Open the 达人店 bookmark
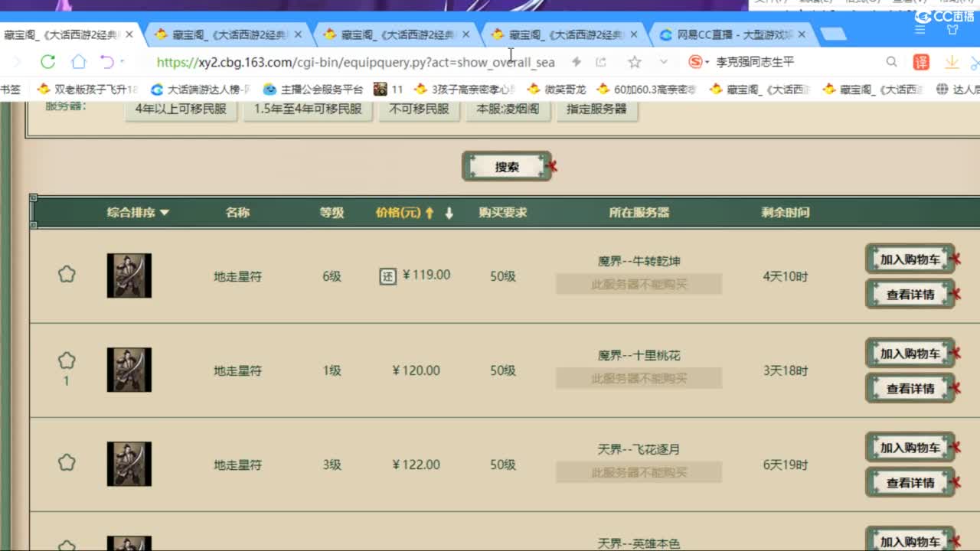The width and height of the screenshot is (980, 551). (x=957, y=90)
